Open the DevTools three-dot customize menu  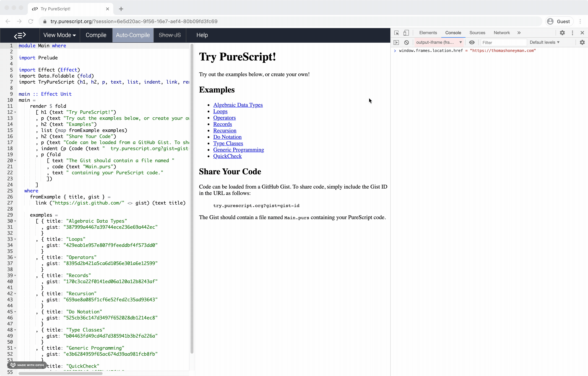[x=572, y=33]
